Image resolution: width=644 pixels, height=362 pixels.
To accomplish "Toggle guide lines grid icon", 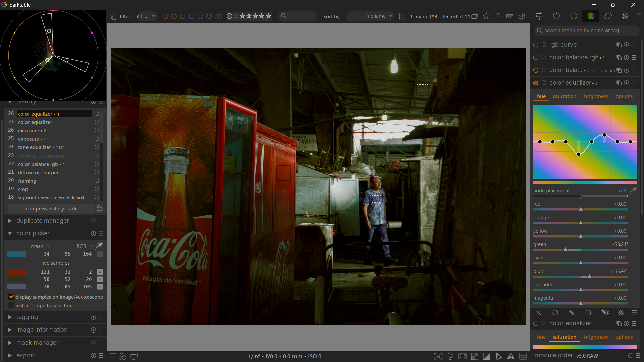I will point(523,356).
